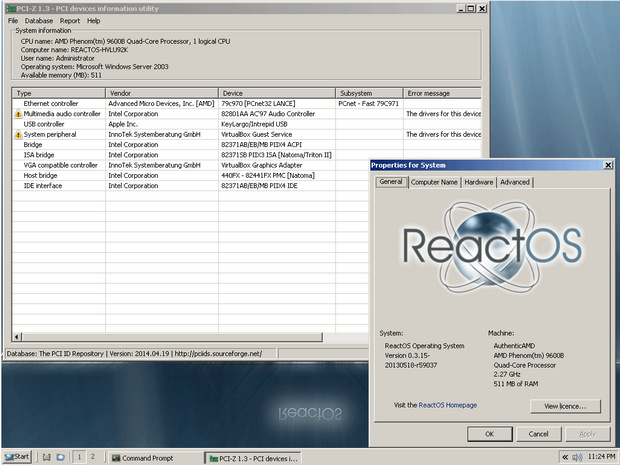Screen dimensions: 620x465
Task: Switch to the Advanced tab
Action: (514, 182)
